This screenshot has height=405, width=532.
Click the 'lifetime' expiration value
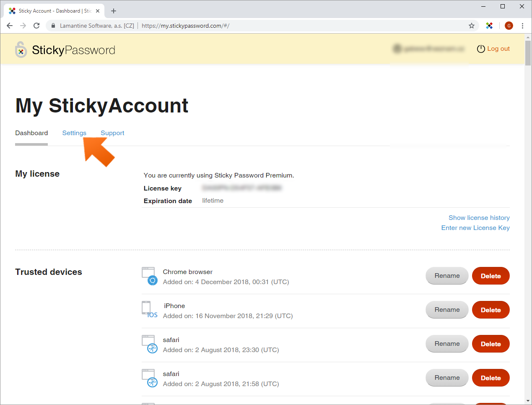click(213, 201)
